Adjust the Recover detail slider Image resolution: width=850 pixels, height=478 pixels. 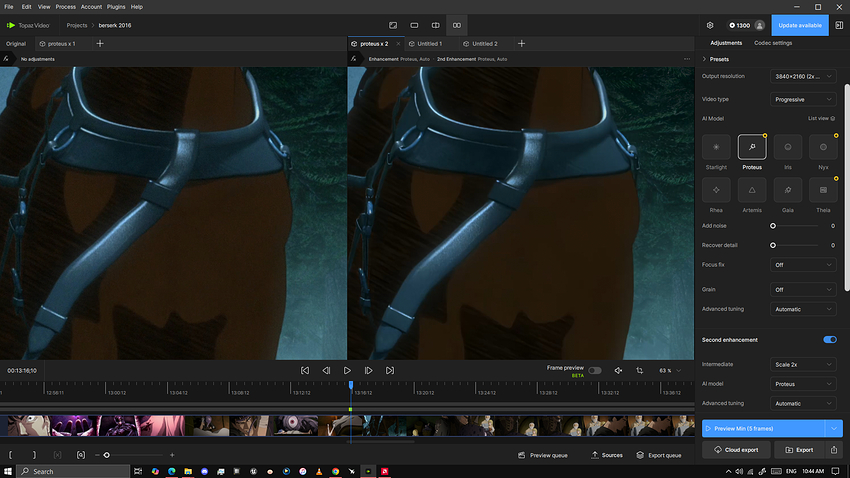click(x=773, y=246)
